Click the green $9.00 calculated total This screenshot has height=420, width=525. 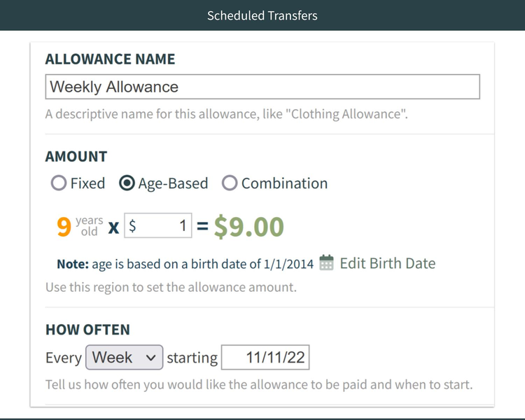pos(248,227)
